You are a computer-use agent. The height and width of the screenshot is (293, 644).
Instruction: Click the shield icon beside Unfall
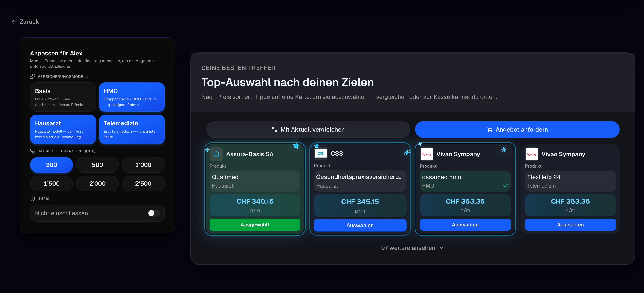(x=33, y=199)
